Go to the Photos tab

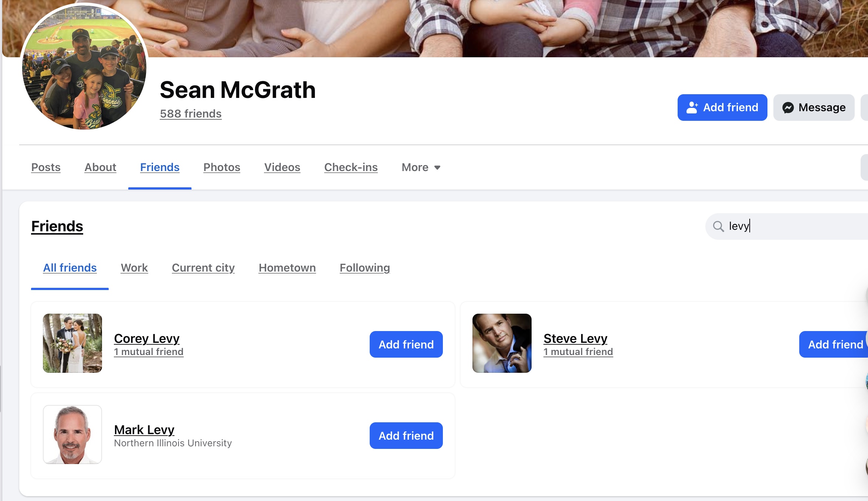point(222,167)
